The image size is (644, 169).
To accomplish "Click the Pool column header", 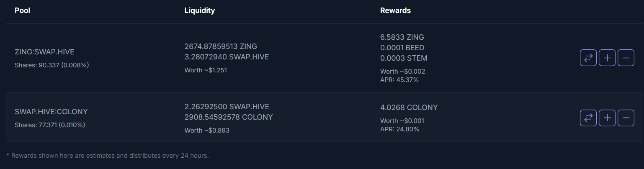I will pos(23,10).
